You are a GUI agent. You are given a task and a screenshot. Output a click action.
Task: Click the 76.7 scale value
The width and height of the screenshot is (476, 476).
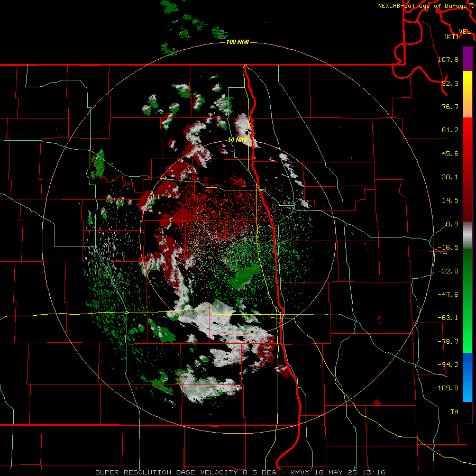pos(450,106)
